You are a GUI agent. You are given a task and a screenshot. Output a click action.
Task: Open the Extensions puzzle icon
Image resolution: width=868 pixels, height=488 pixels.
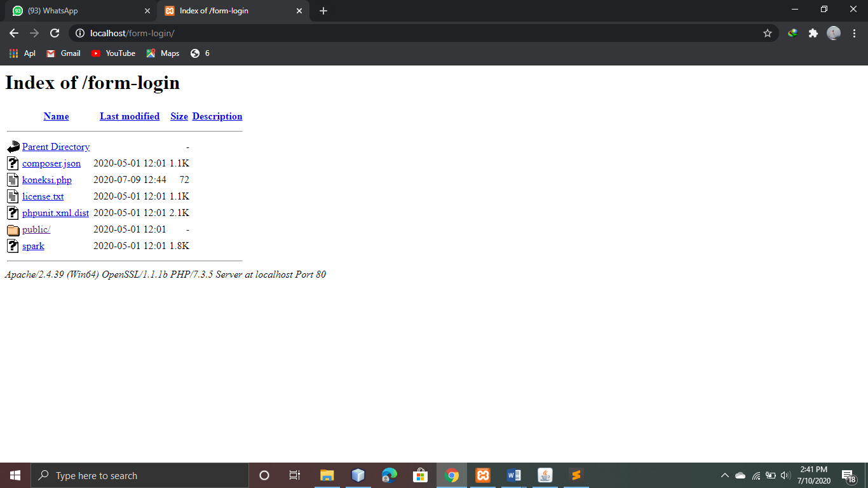[x=813, y=33]
